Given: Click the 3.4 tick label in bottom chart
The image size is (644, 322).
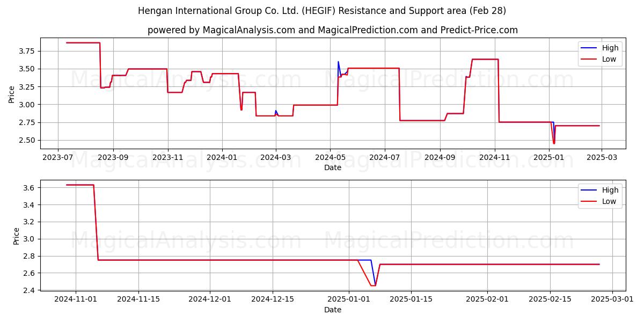Looking at the screenshot, I should (x=30, y=205).
